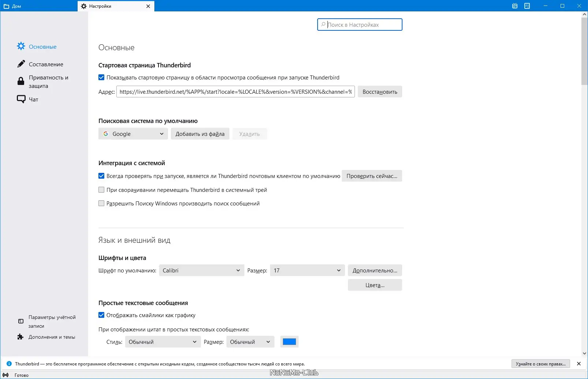Viewport: 588px width, 379px height.
Task: Open the quote Стиль dropdown
Action: click(163, 342)
